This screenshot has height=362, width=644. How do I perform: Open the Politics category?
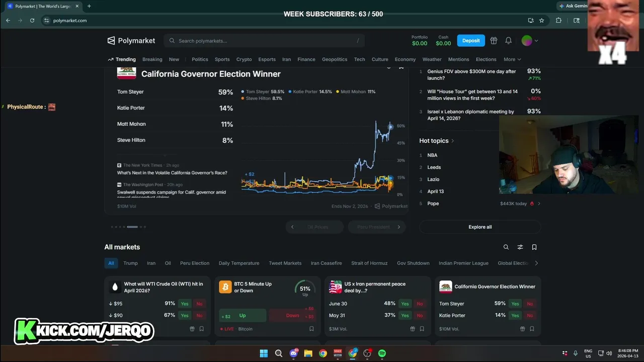[x=200, y=59]
